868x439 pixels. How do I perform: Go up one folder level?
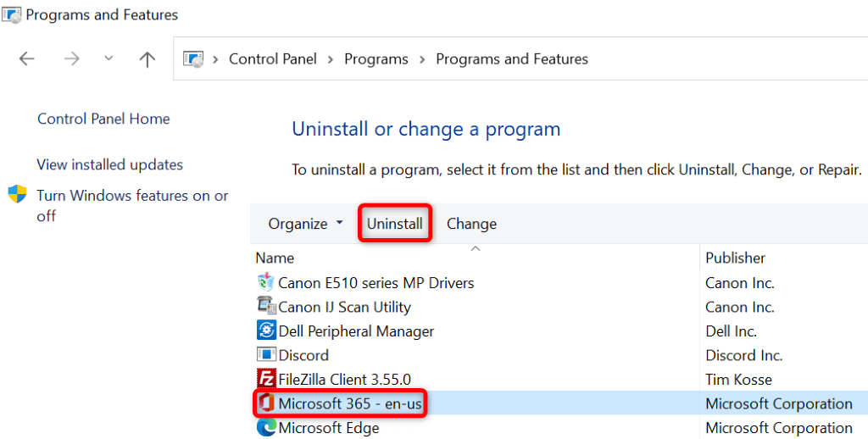pyautogui.click(x=147, y=58)
